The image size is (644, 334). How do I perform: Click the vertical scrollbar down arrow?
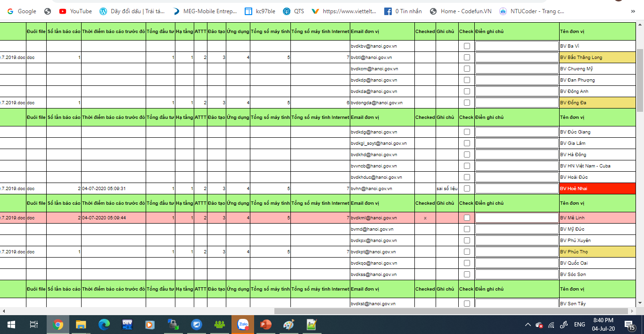[x=640, y=303]
